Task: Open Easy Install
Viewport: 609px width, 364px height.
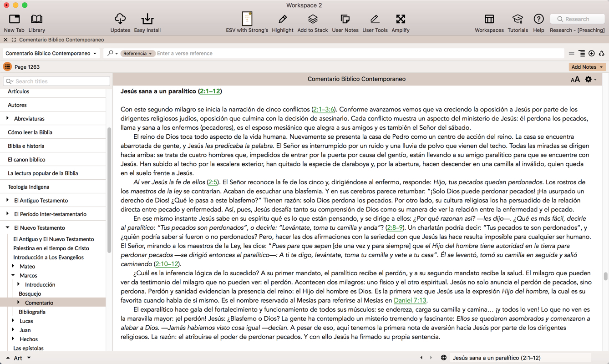Action: tap(147, 23)
